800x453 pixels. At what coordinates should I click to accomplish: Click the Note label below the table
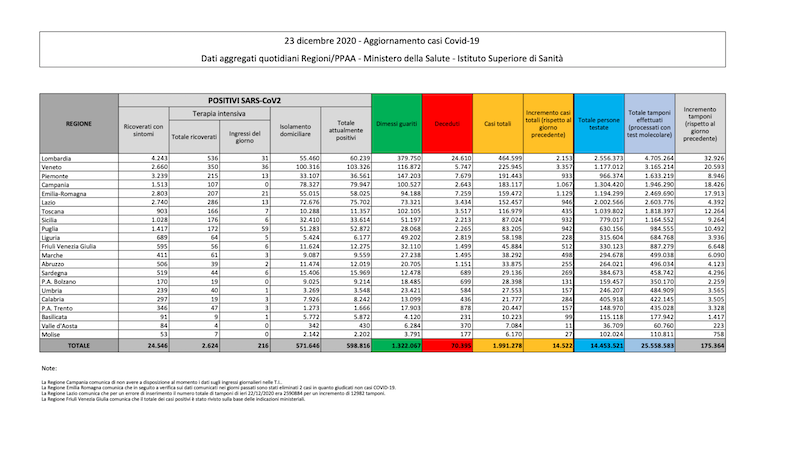point(50,369)
